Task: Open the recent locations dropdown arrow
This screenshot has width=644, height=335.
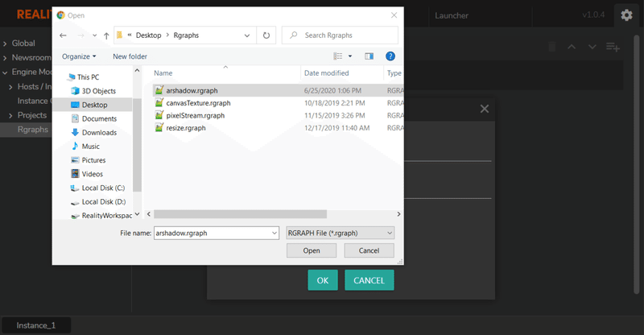Action: pyautogui.click(x=94, y=35)
